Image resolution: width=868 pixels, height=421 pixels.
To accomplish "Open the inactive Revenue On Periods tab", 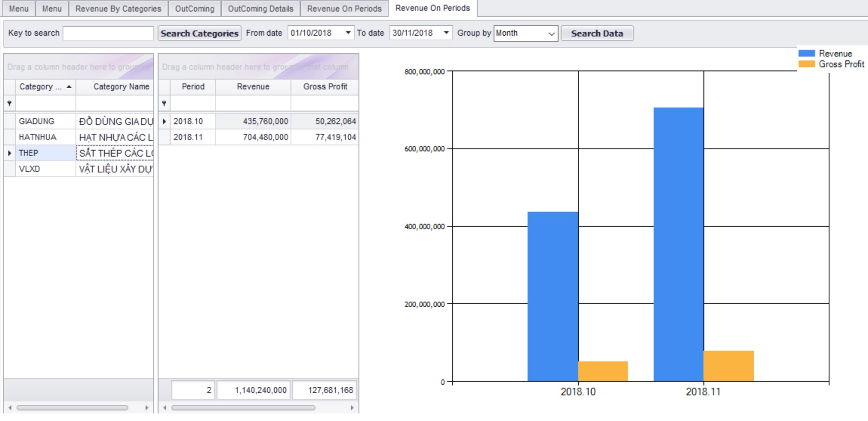I will click(344, 9).
